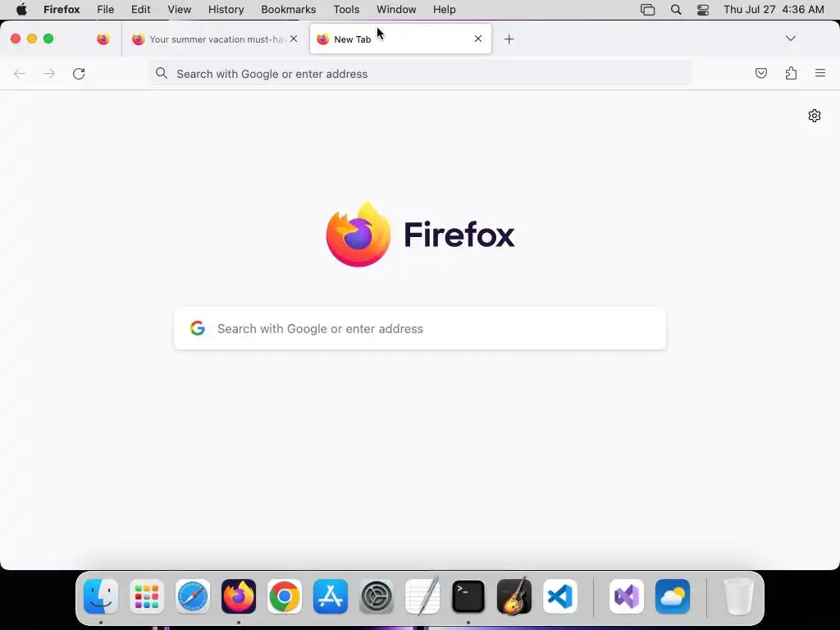This screenshot has width=840, height=630.
Task: Open the Firefox application hamburger menu
Action: [x=820, y=73]
